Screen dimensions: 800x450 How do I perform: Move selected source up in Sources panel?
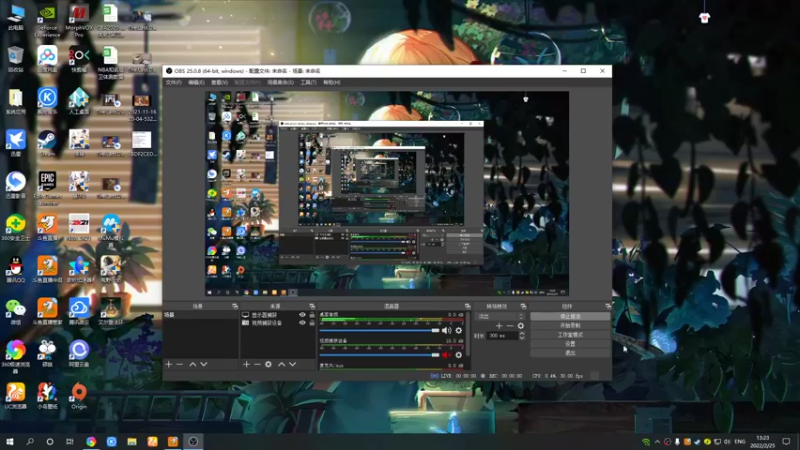281,364
